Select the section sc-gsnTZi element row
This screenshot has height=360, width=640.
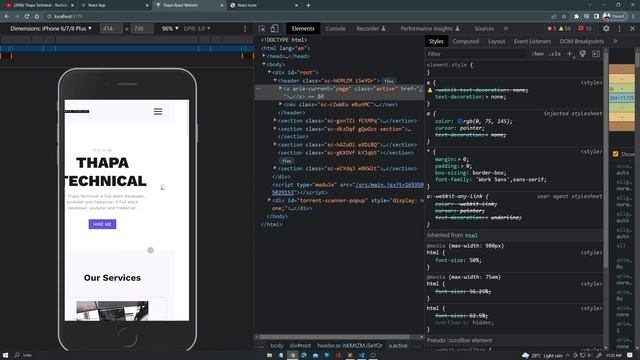tap(347, 121)
